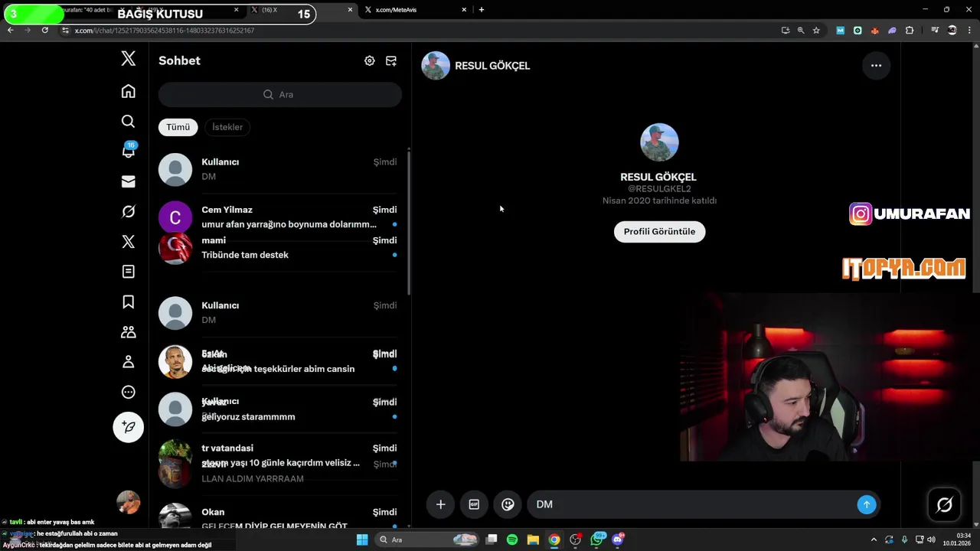Open first Kullanıcı DM conversation
Screen dimensions: 980x551
tap(279, 169)
